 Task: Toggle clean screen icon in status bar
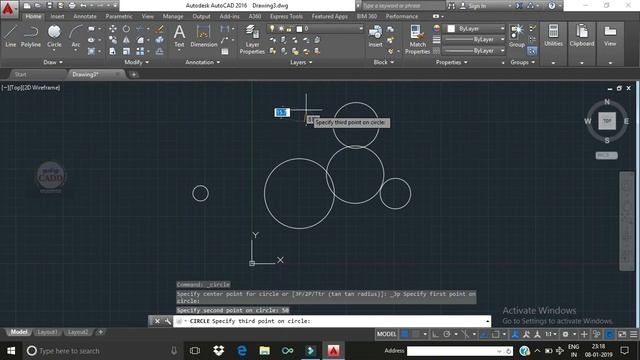pyautogui.click(x=622, y=334)
